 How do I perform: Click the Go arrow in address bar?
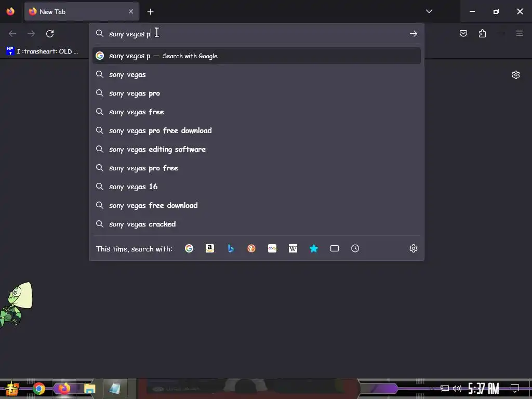click(413, 34)
